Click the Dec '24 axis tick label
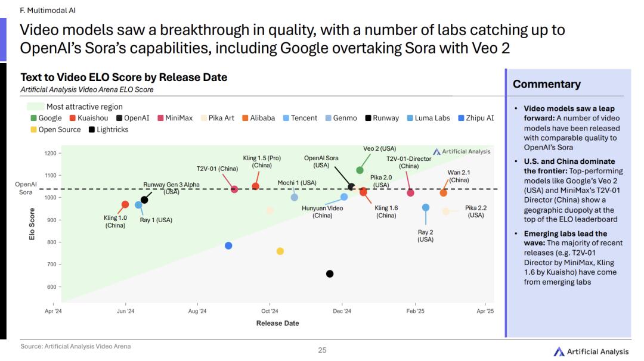 pyautogui.click(x=342, y=311)
